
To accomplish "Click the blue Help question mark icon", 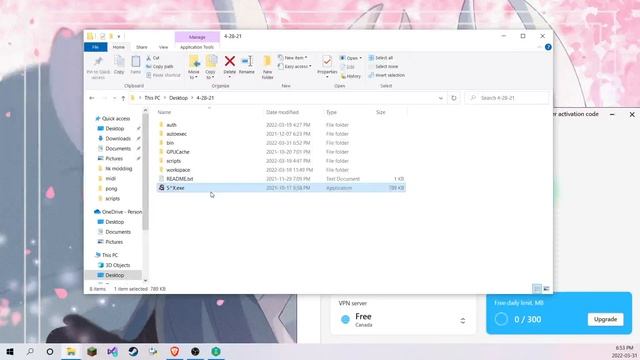I will pos(548,47).
